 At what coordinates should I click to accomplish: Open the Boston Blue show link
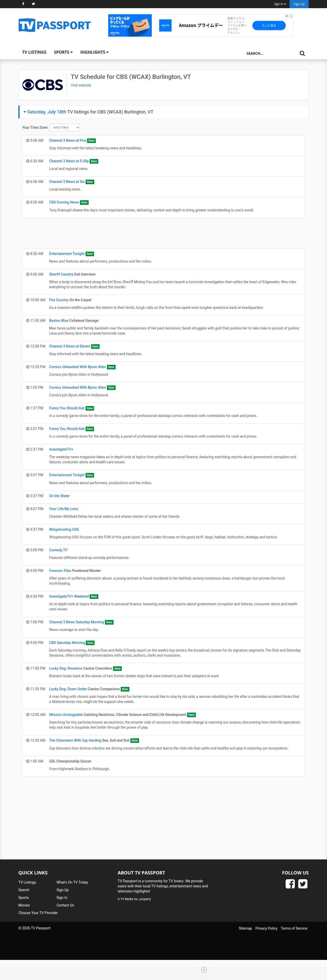coord(59,320)
